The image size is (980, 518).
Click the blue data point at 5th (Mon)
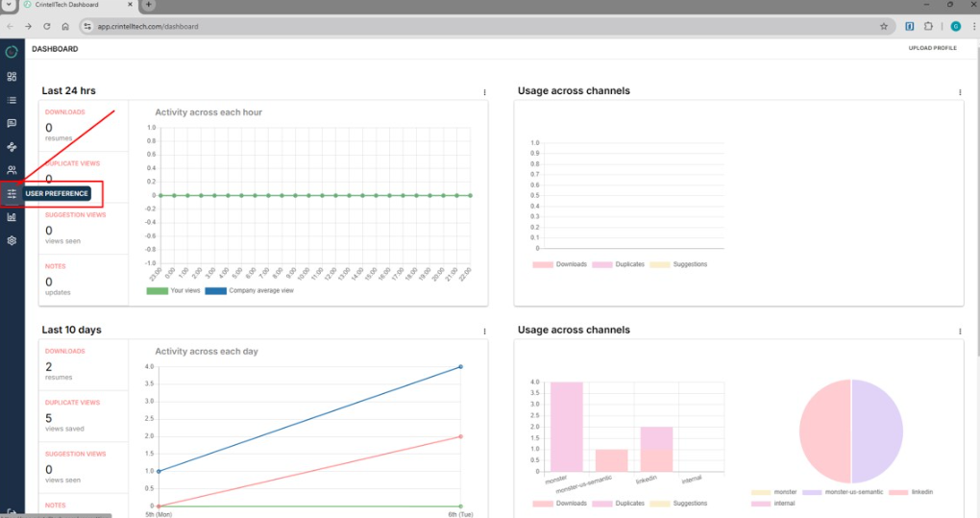(x=159, y=471)
